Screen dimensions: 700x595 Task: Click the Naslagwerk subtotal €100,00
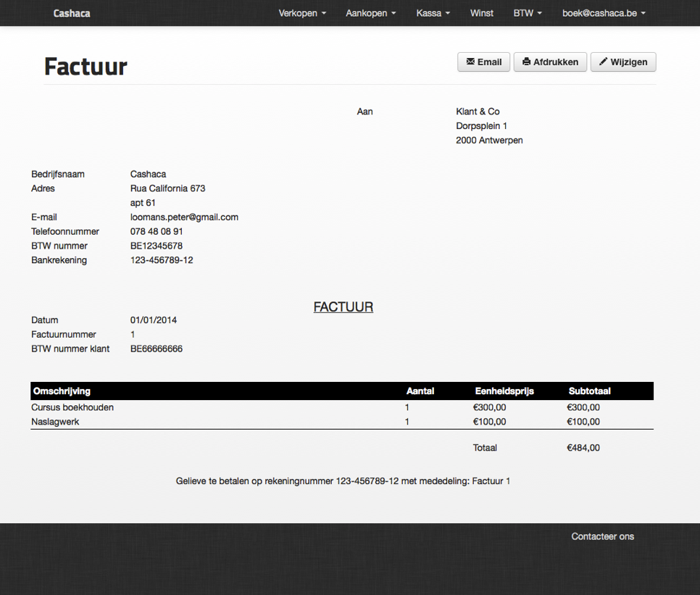coord(583,421)
